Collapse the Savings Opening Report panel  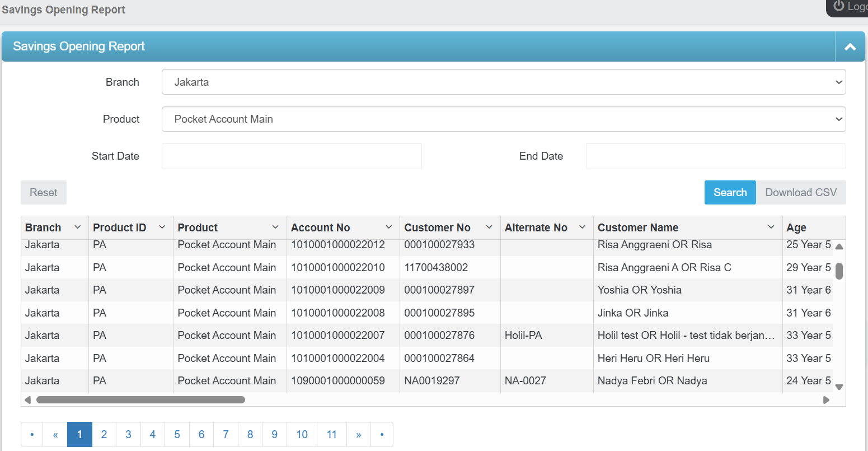click(850, 47)
